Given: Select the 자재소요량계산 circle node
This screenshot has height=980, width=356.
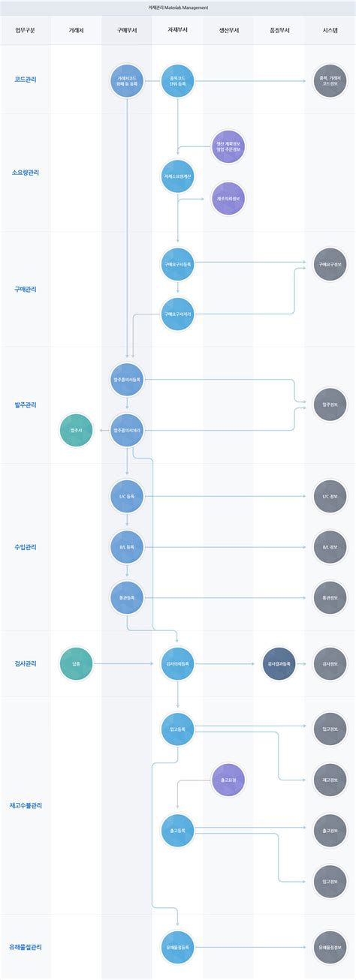Looking at the screenshot, I should click(x=178, y=176).
